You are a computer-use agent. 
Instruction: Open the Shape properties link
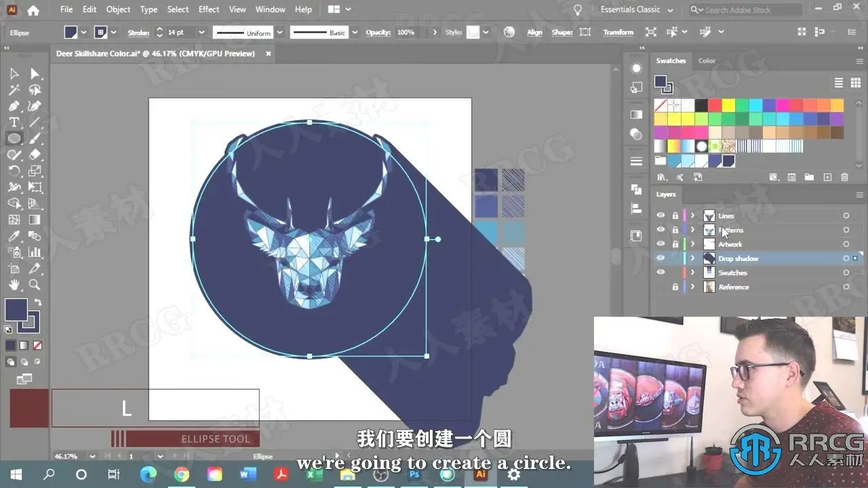click(x=562, y=33)
